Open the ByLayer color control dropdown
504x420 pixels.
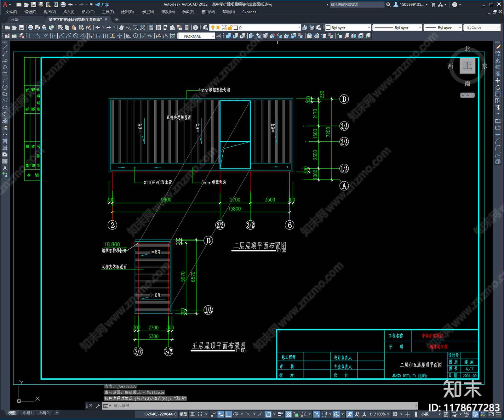(348, 28)
